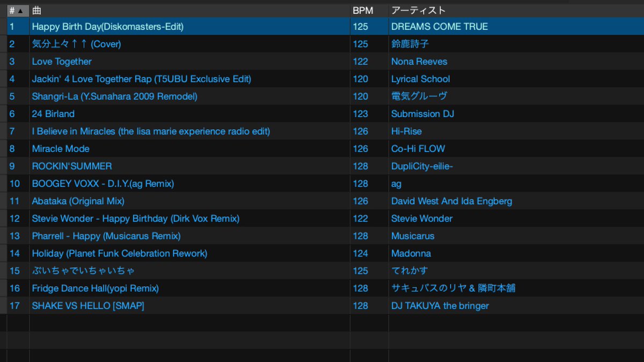This screenshot has height=362, width=644.
Task: Select track 気分上々↑↑ (Cover)
Action: (76, 44)
